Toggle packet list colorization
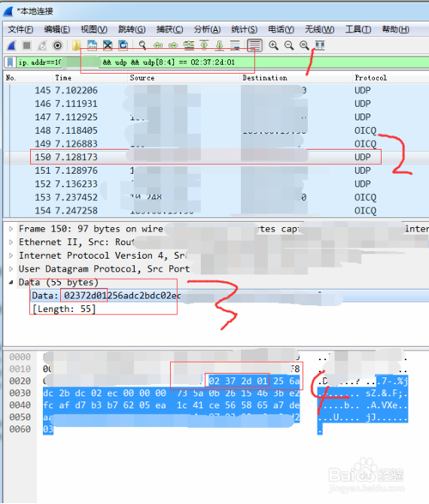 pyautogui.click(x=255, y=45)
